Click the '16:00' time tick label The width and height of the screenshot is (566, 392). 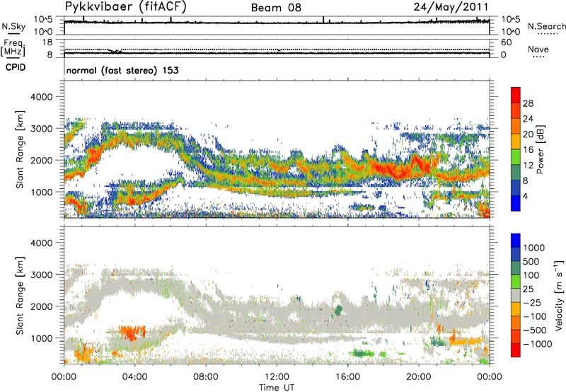coord(347,377)
